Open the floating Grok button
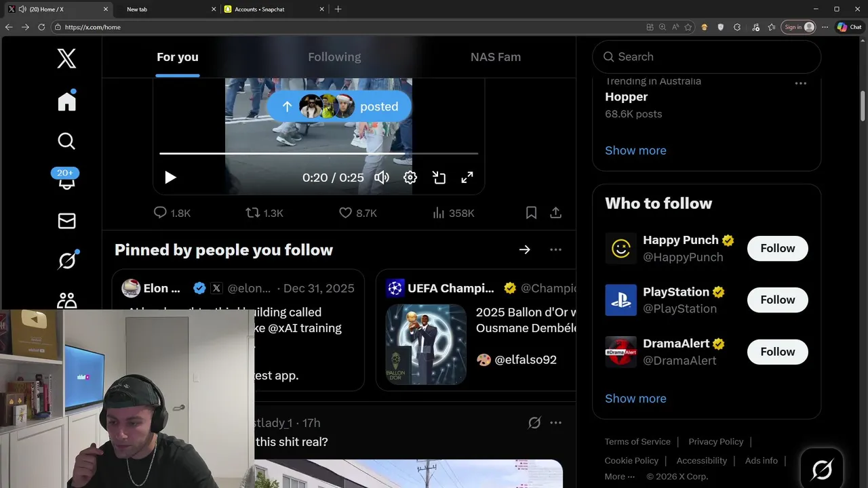Screen dimensions: 868x488 click(822, 469)
